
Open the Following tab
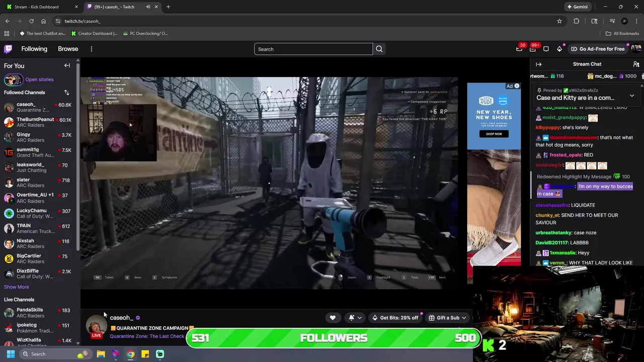[34, 49]
